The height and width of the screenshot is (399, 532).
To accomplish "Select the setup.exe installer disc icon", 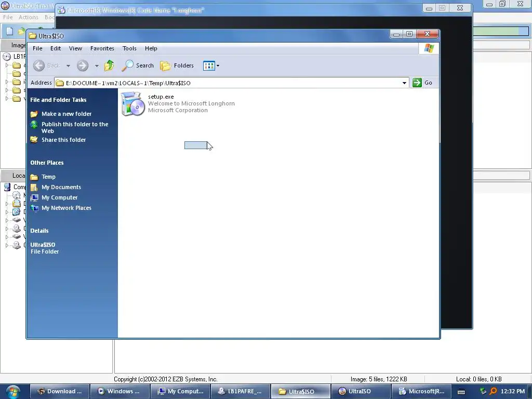I will (x=132, y=103).
